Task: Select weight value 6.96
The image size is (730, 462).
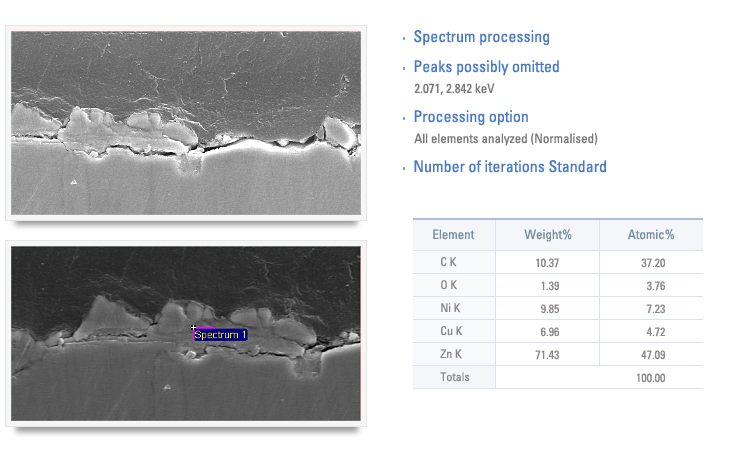Action: coord(549,332)
